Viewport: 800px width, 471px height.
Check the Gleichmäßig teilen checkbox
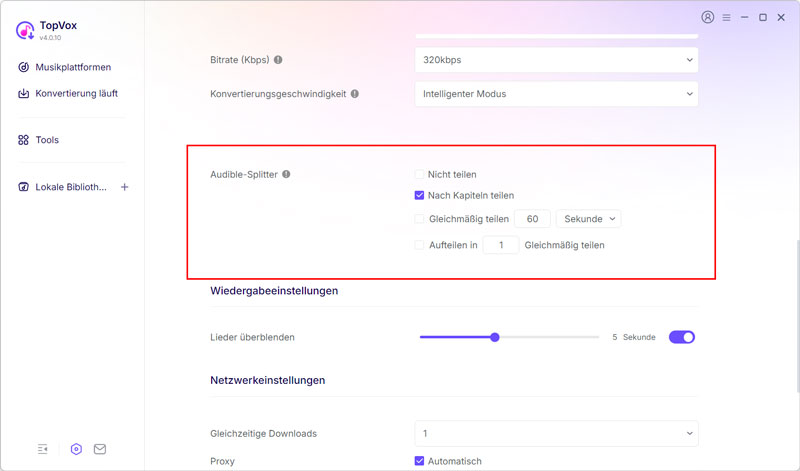tap(419, 219)
